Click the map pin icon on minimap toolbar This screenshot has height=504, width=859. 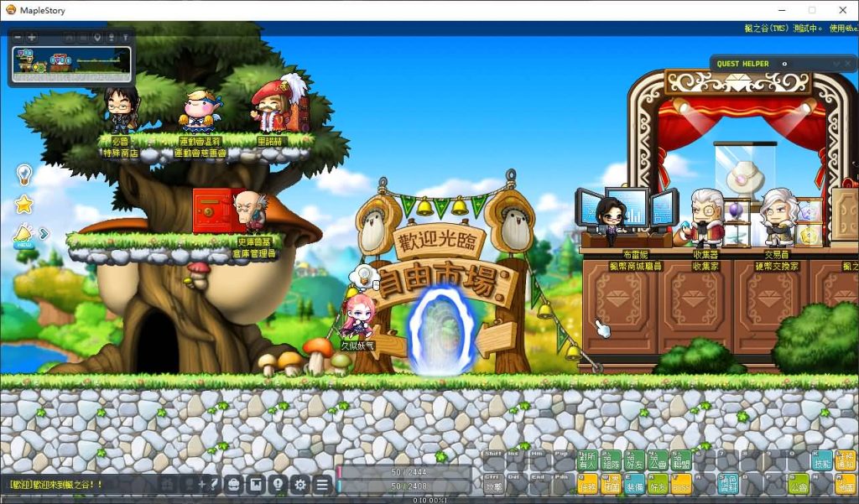click(97, 37)
